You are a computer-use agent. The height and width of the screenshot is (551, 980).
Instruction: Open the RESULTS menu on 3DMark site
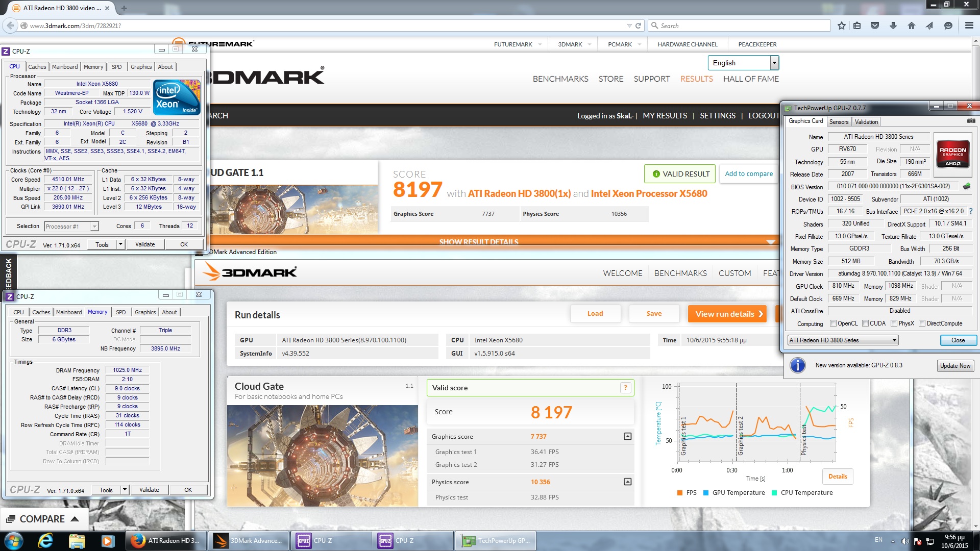[696, 79]
